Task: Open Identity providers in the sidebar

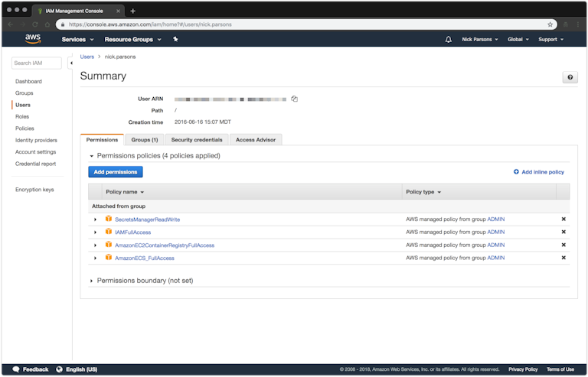Action: point(37,140)
